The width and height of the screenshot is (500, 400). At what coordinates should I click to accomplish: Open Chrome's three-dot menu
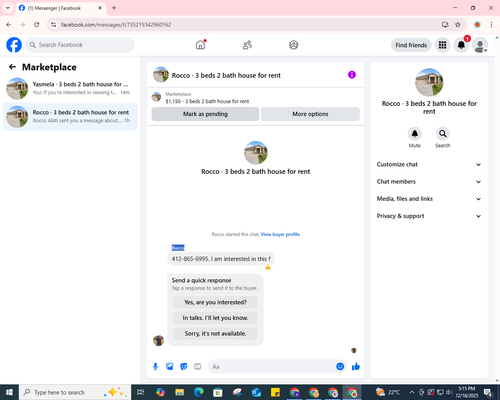tap(491, 25)
